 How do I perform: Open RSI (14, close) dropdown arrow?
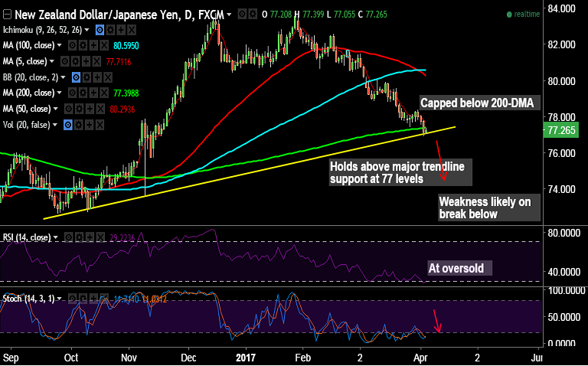(x=56, y=237)
